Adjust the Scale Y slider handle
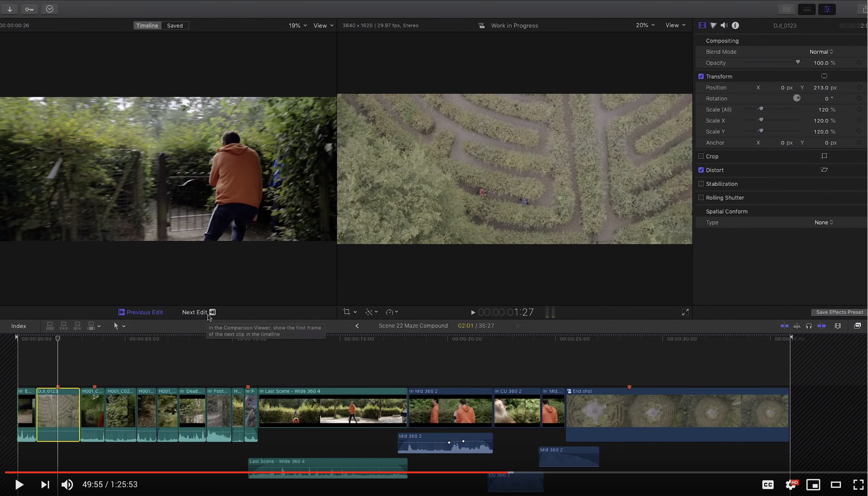 tap(761, 131)
